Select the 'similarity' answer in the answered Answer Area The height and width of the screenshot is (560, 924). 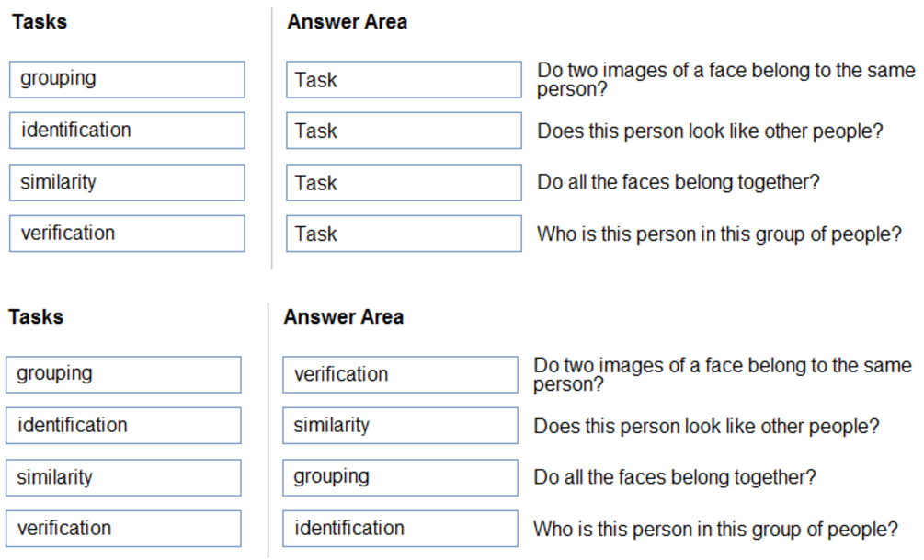[x=400, y=426]
